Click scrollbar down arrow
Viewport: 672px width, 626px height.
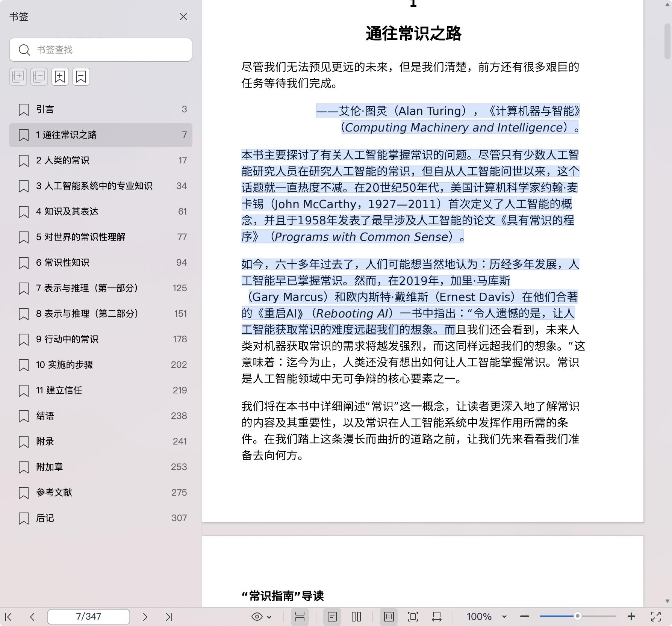pos(667,601)
